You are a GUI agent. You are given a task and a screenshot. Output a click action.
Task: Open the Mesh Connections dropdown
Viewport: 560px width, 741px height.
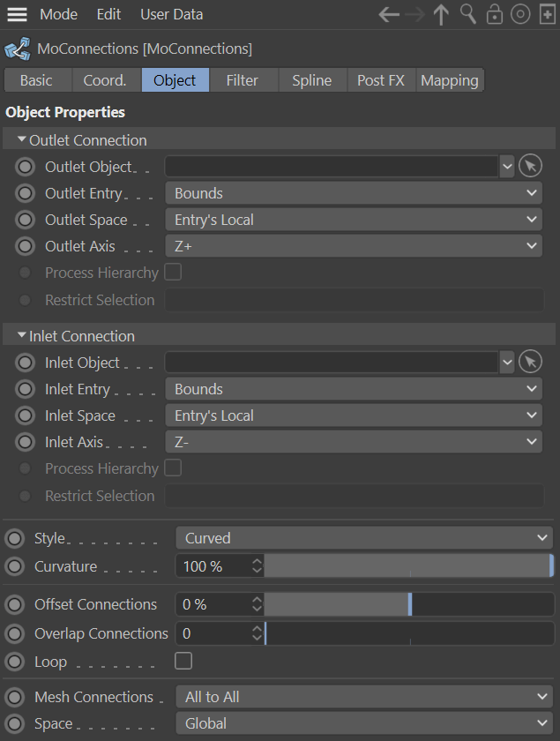point(364,697)
